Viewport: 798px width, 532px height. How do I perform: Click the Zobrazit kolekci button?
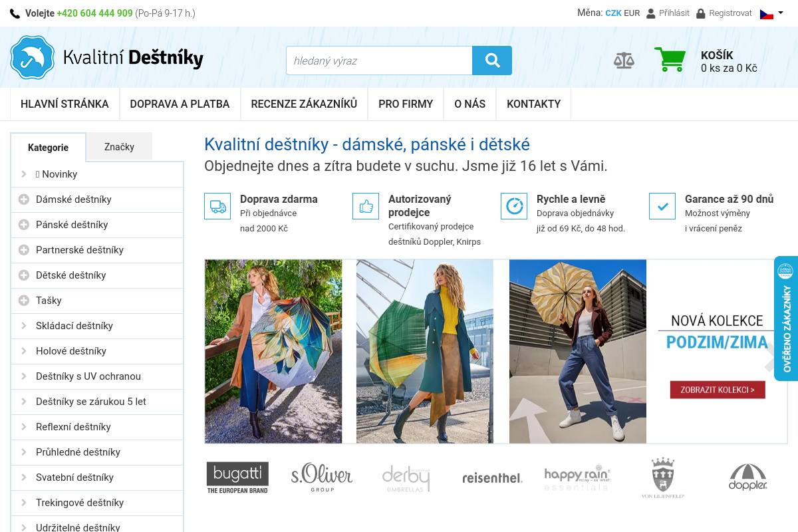tap(718, 390)
